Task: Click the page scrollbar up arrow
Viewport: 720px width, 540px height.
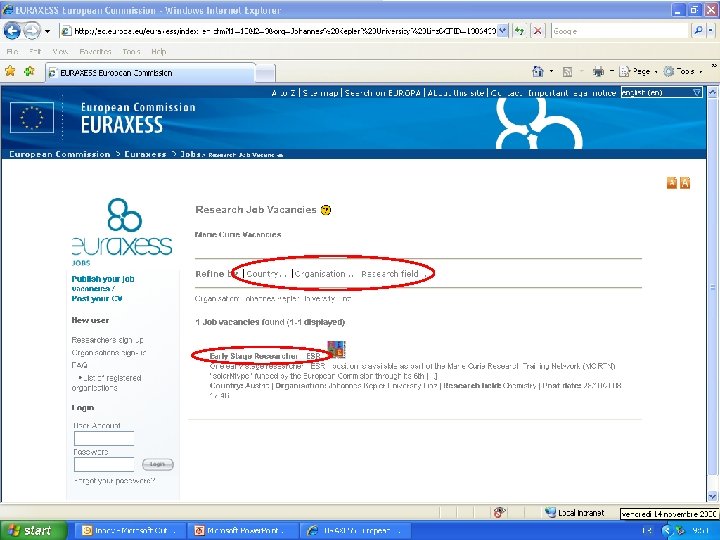Action: (712, 92)
